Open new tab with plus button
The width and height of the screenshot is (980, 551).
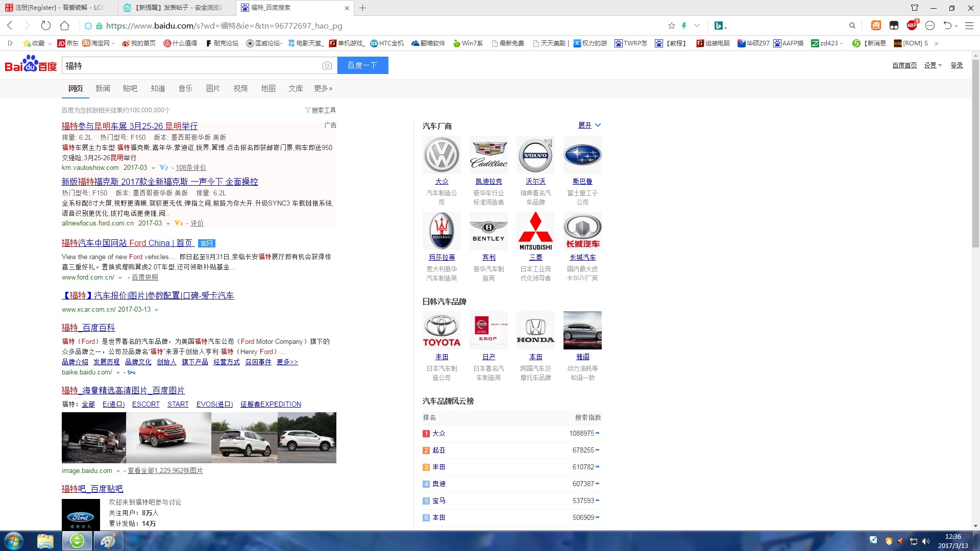(x=362, y=8)
